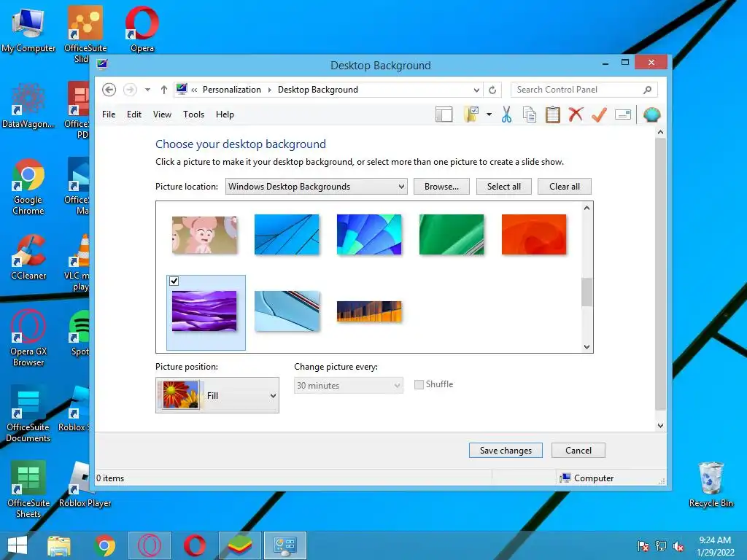
Task: Open the File menu
Action: pos(109,114)
